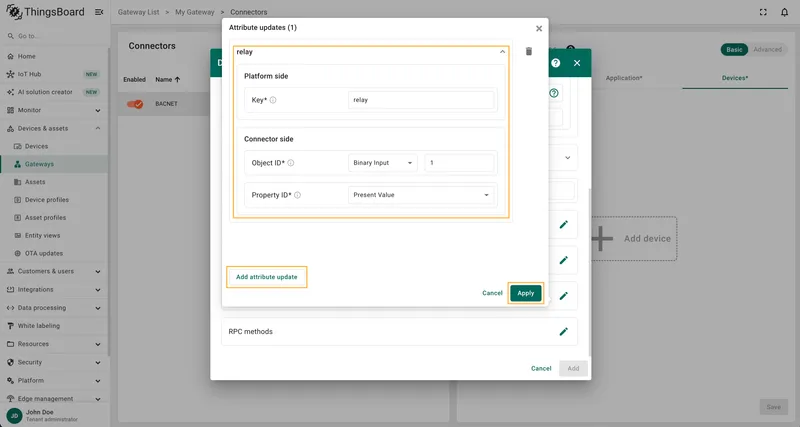The width and height of the screenshot is (800, 427).
Task: Open Devices page in sidebar
Action: pos(54,146)
